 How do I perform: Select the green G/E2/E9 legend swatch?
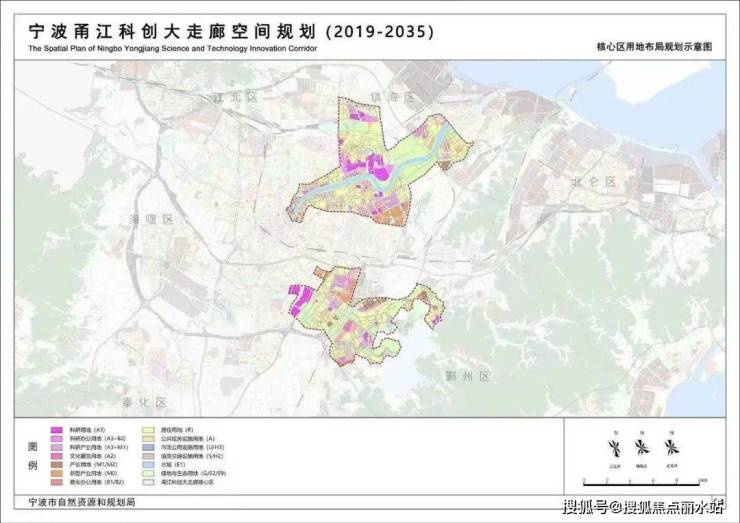click(148, 473)
